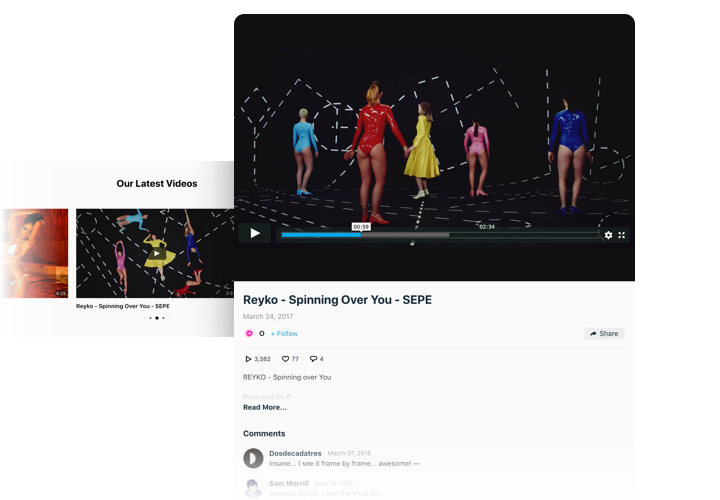The height and width of the screenshot is (500, 720).
Task: Select the active center carousel dot
Action: pyautogui.click(x=156, y=318)
